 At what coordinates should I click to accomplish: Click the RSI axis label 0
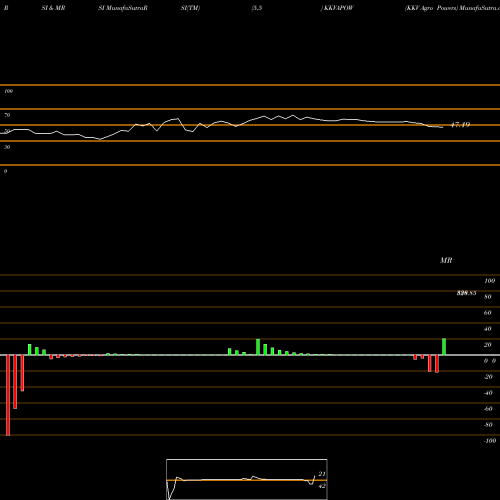coord(6,171)
